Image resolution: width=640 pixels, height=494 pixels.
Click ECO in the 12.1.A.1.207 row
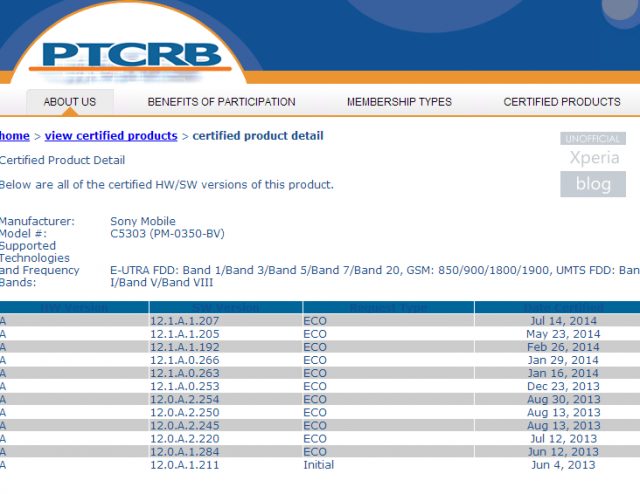[x=315, y=321]
